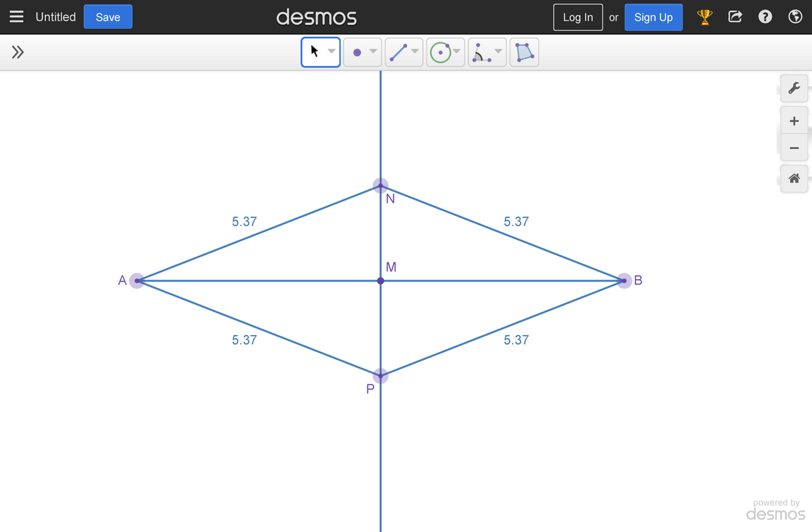The image size is (812, 532).
Task: Share the graph using the share icon
Action: click(735, 16)
